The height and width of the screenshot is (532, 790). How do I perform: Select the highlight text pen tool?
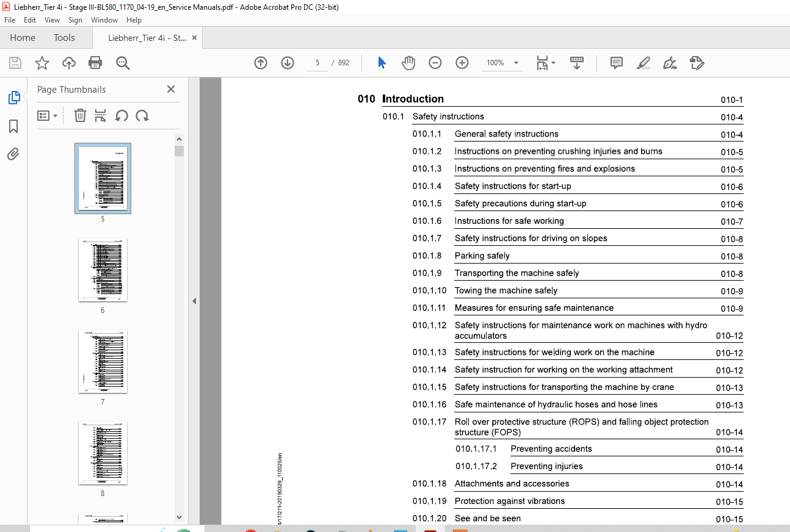point(643,63)
